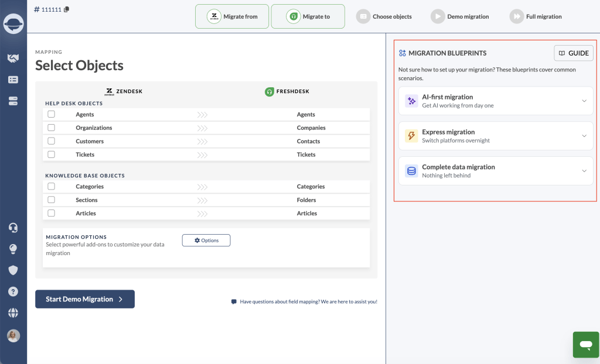Image resolution: width=600 pixels, height=364 pixels.
Task: Open the migration Options button
Action: 206,241
